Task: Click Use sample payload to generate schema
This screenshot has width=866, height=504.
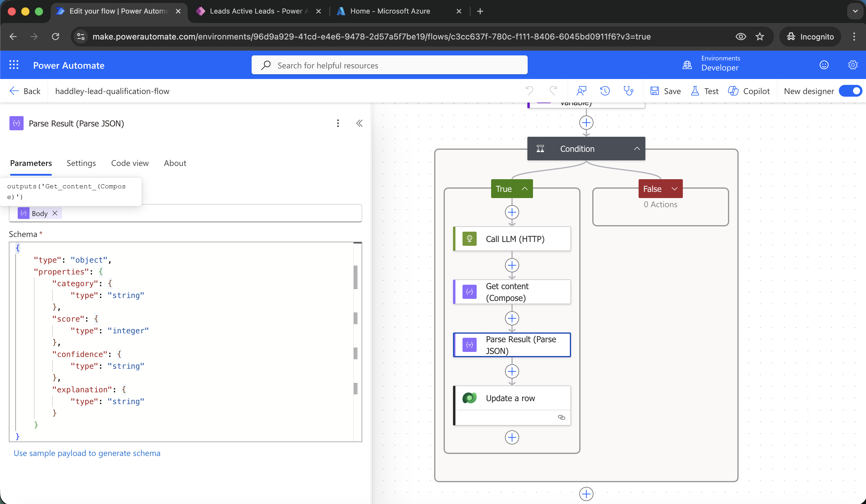Action: (x=87, y=453)
